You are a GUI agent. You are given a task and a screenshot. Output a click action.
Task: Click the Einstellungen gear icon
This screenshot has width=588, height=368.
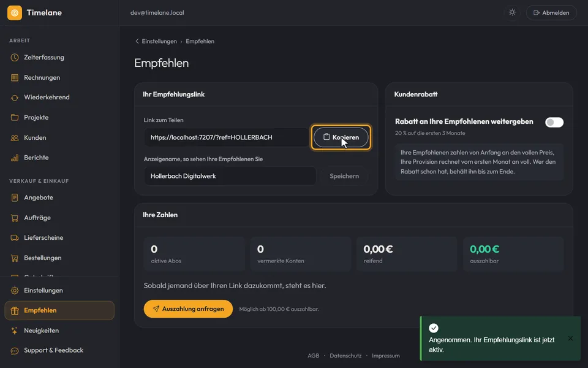15,291
